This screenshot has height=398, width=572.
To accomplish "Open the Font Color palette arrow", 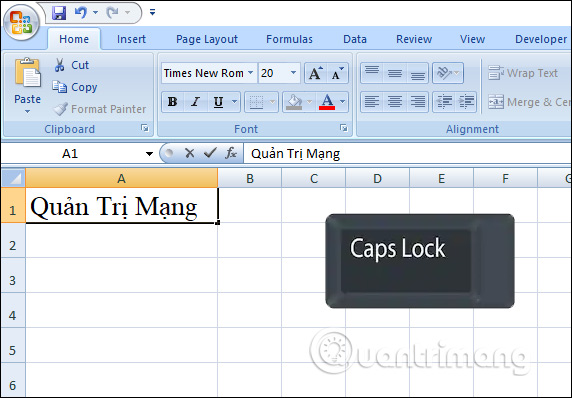I will coord(343,102).
